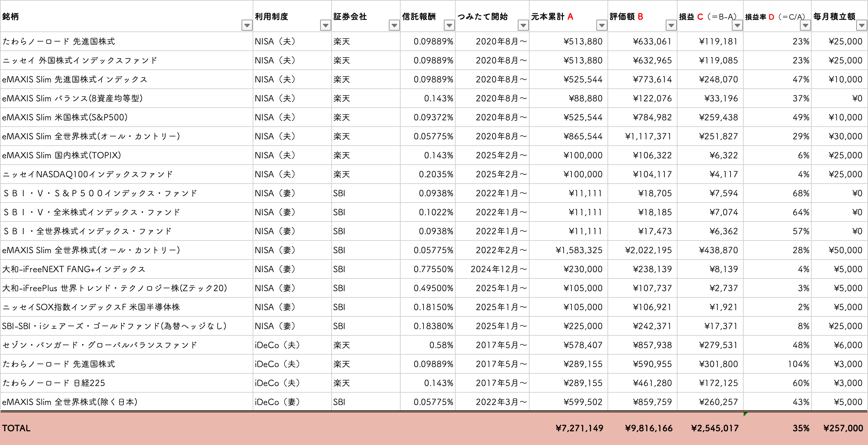The image size is (868, 445).
Task: Select the 2024年12月〜 start date cell
Action: tap(492, 269)
